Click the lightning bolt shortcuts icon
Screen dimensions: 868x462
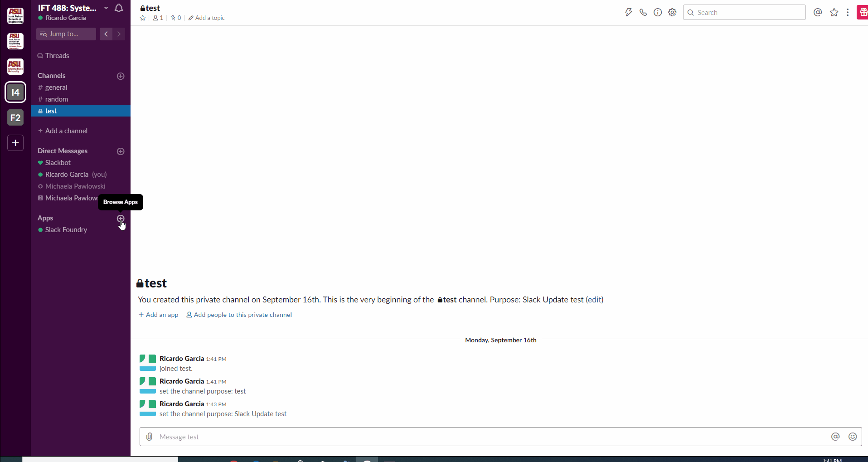[628, 12]
